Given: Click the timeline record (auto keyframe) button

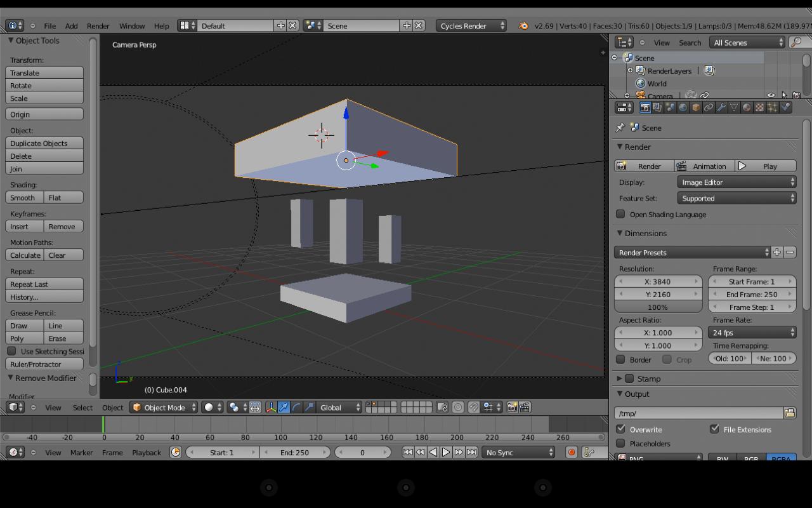Looking at the screenshot, I should pyautogui.click(x=572, y=452).
